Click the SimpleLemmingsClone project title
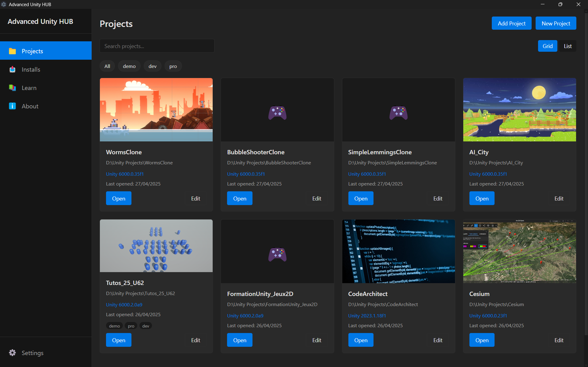Viewport: 588px width, 367px height. click(380, 152)
